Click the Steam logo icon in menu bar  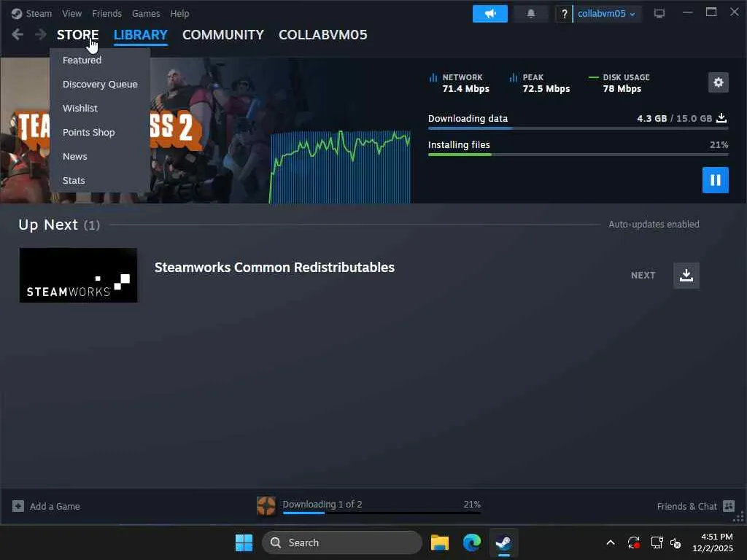click(17, 13)
